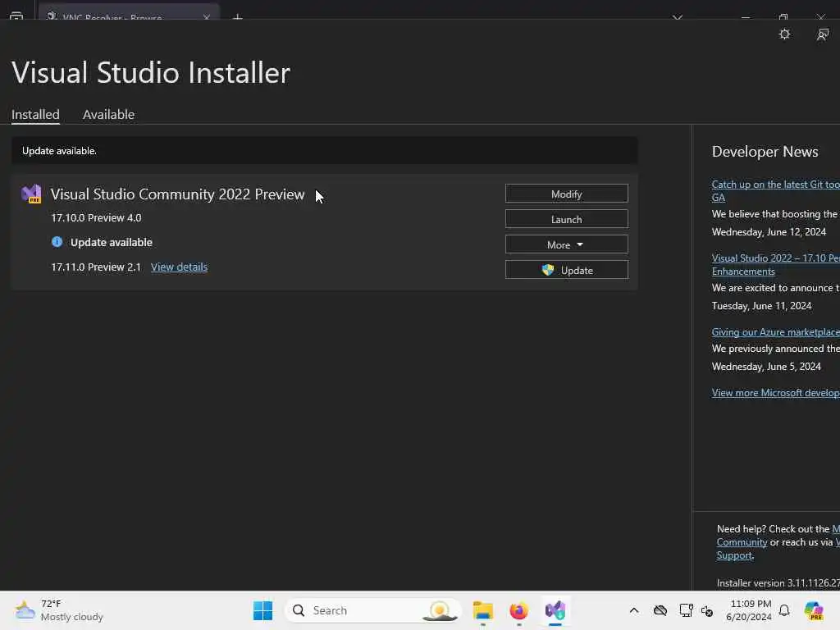The width and height of the screenshot is (840, 630).
Task: Click the Installer version text
Action: tap(778, 583)
